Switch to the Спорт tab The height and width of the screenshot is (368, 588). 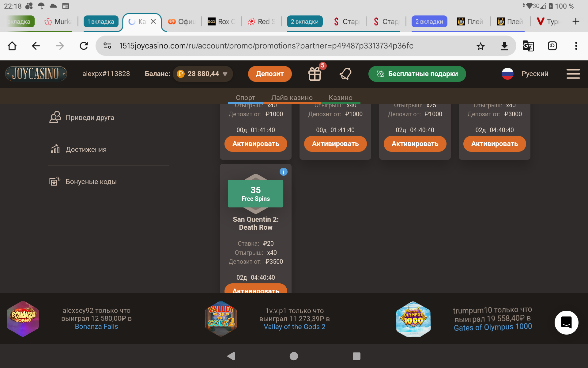(245, 98)
